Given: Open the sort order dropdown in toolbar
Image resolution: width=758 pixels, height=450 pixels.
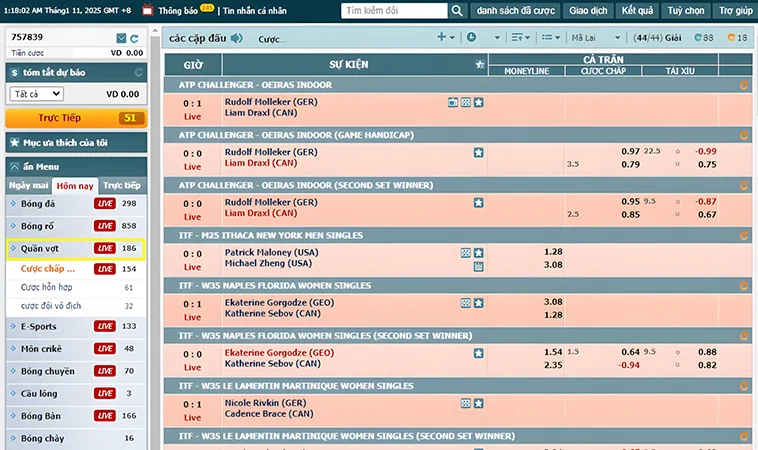Looking at the screenshot, I should click(521, 37).
